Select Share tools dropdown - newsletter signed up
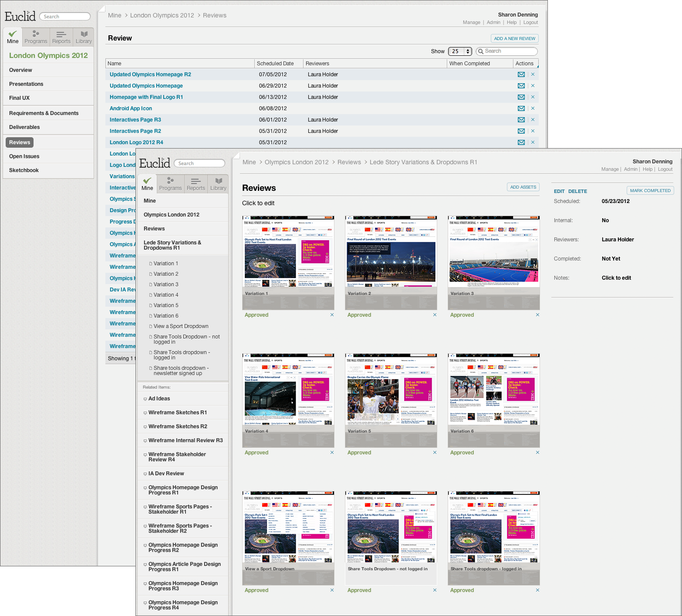682x616 pixels. click(181, 371)
